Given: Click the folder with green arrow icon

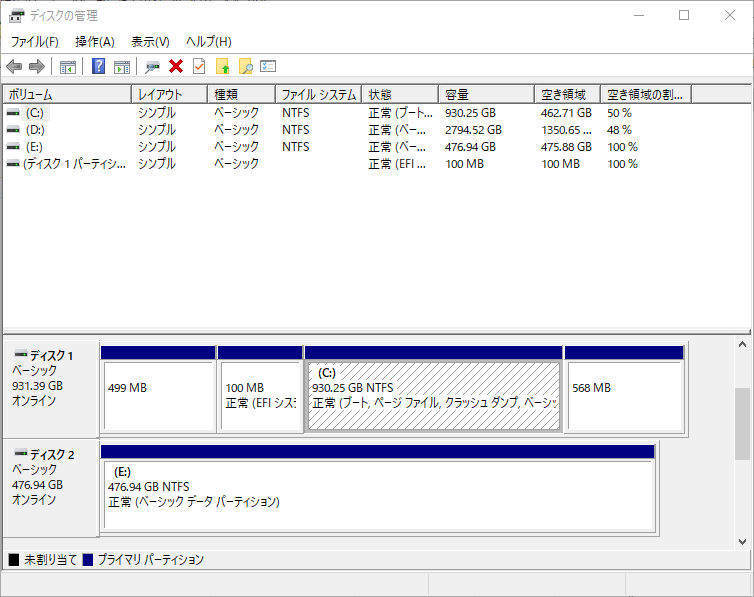Looking at the screenshot, I should coord(223,66).
